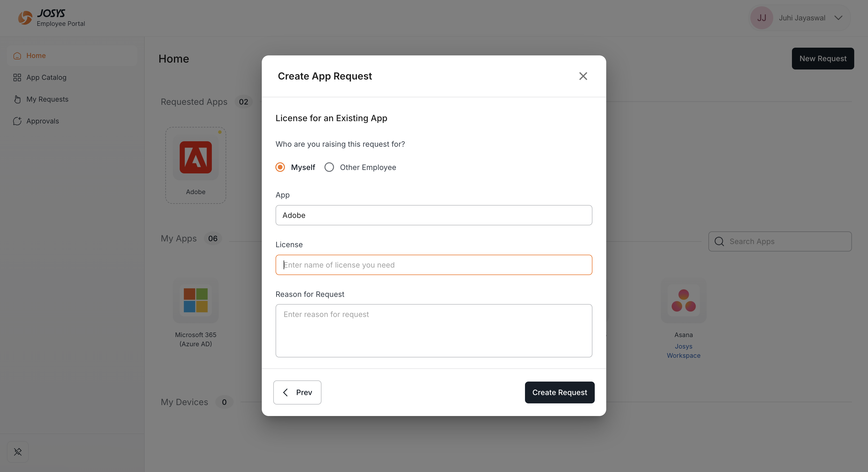Click the New Request button
Screen dimensions: 868x472
[823, 59]
